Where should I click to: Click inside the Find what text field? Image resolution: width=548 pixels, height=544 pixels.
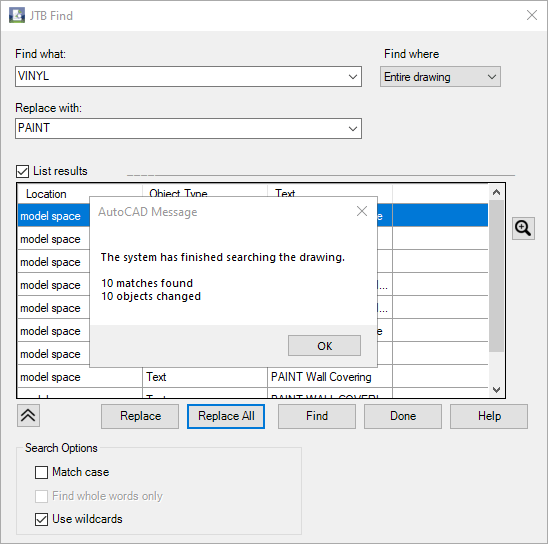pyautogui.click(x=180, y=77)
